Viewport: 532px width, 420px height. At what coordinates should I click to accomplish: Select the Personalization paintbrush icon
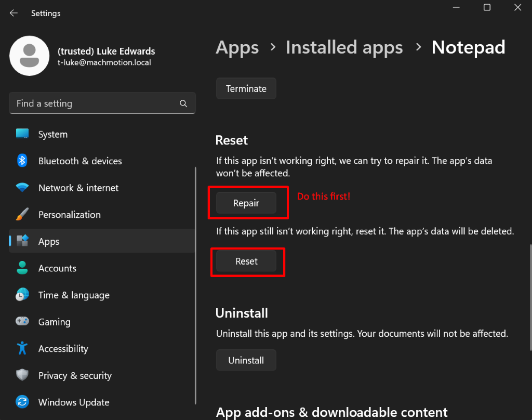click(x=22, y=215)
